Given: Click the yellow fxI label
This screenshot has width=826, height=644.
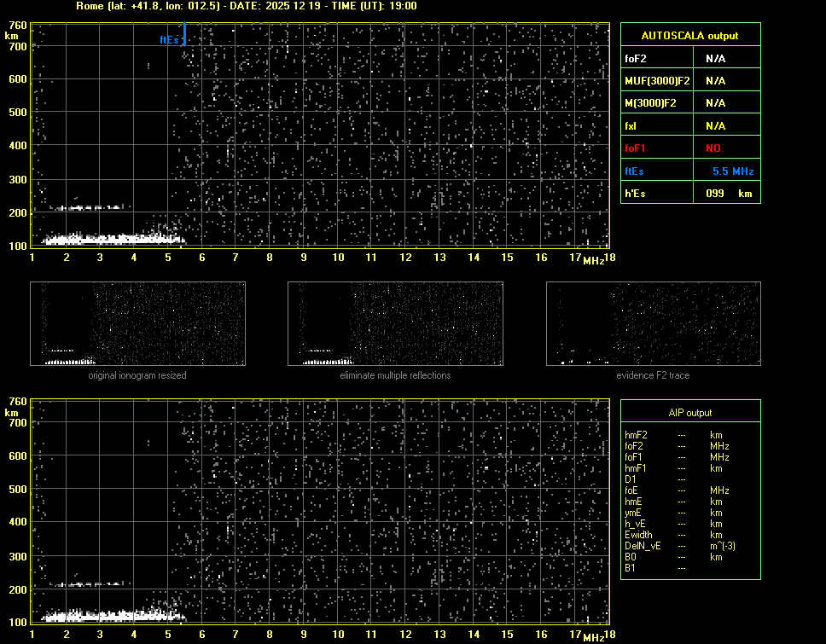Looking at the screenshot, I should tap(631, 126).
